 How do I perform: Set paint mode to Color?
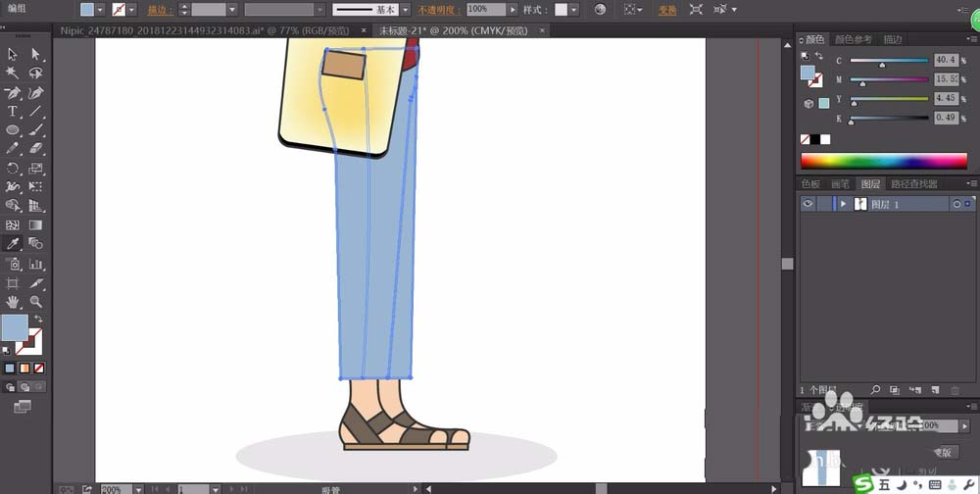tap(10, 369)
